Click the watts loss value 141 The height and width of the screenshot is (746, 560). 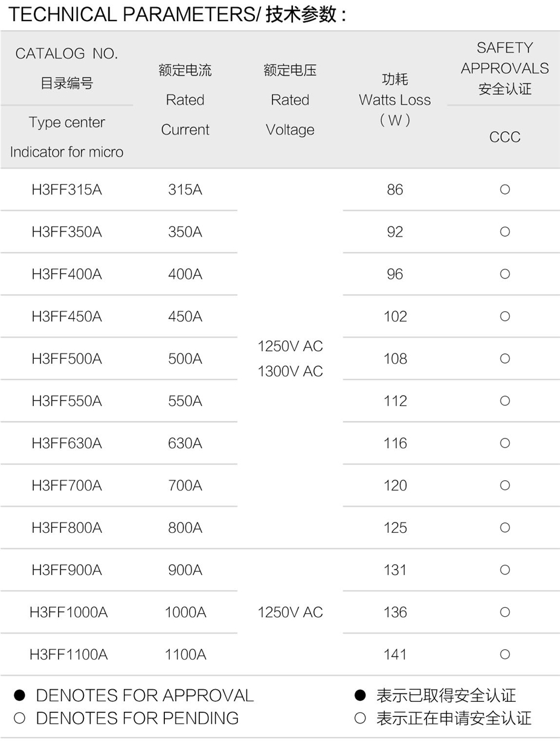click(x=395, y=655)
